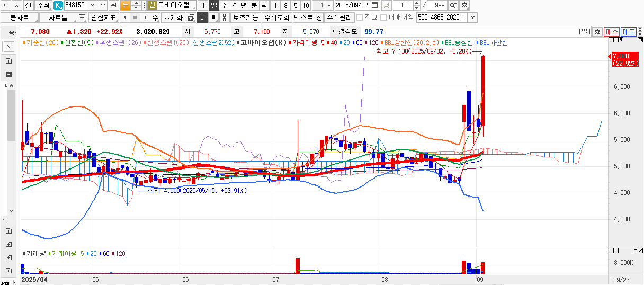Open chart settings gear in top toolbar

coord(464,5)
